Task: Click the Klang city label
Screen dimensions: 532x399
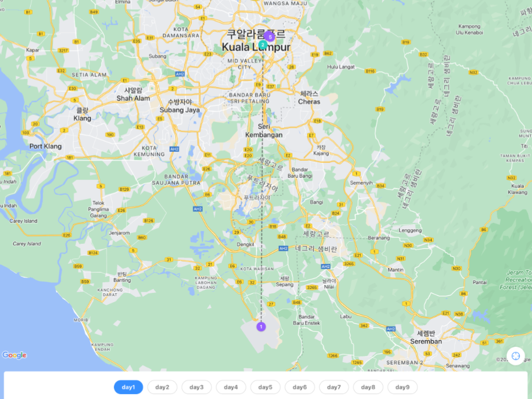Action: click(83, 114)
